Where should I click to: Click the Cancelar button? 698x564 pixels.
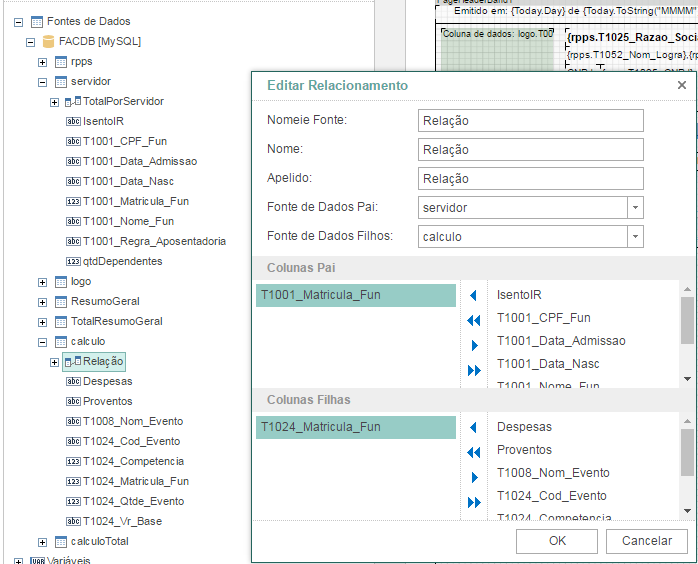[x=647, y=541]
